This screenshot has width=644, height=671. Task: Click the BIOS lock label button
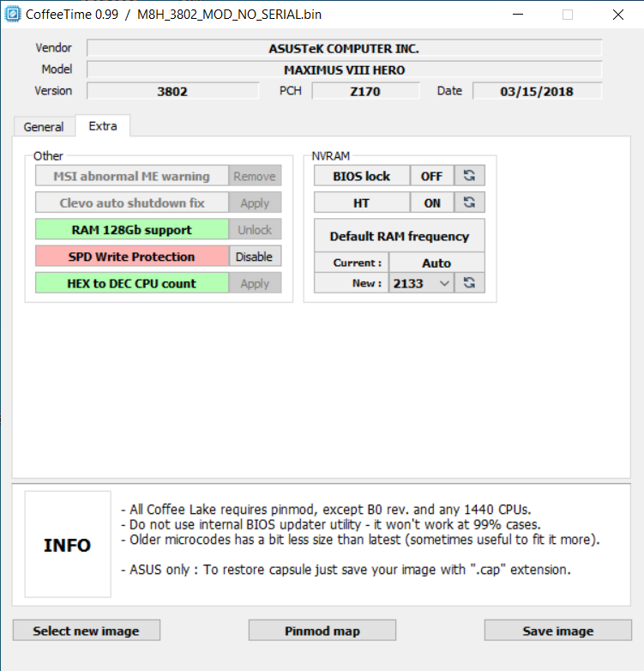(x=362, y=175)
